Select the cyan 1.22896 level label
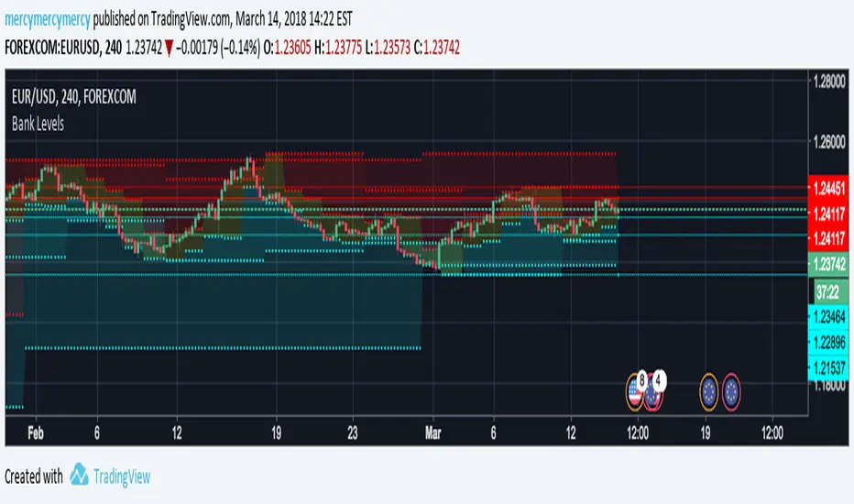Image resolution: width=854 pixels, height=504 pixels. click(x=828, y=342)
